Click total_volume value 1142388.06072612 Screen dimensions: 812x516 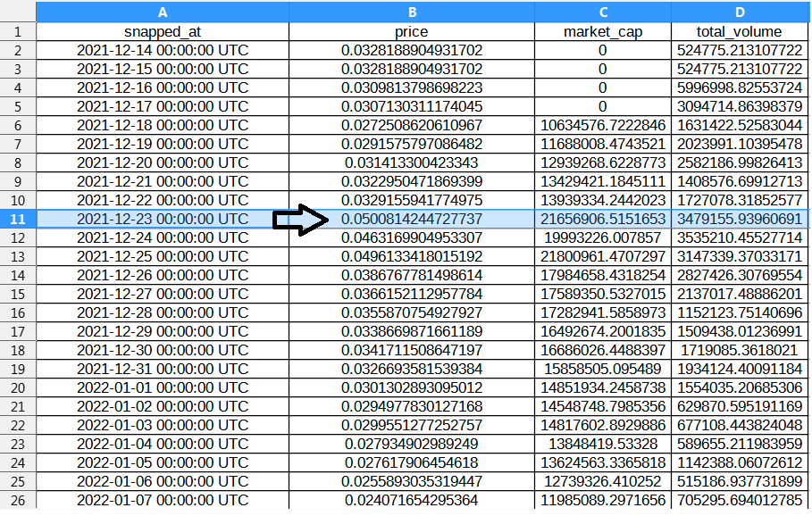point(740,462)
